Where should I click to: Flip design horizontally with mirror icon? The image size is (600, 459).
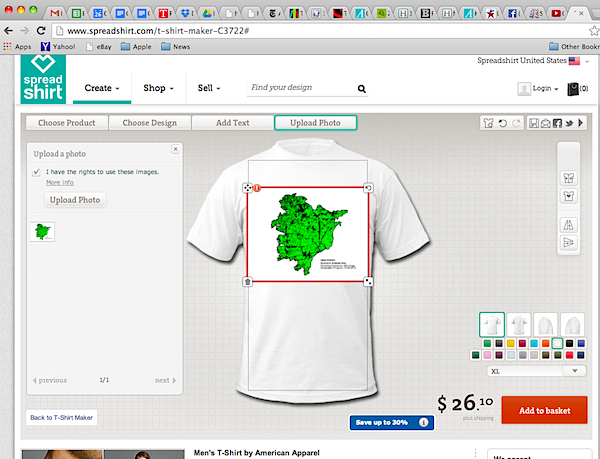(x=568, y=225)
